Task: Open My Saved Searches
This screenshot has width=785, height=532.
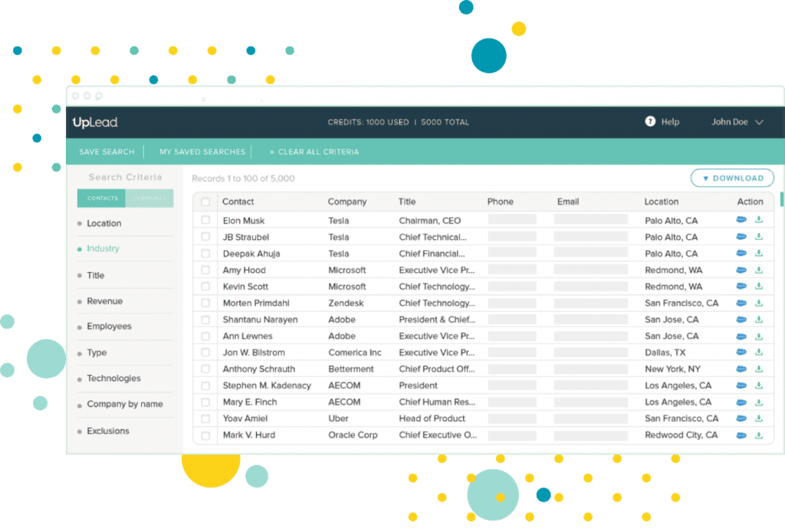Action: tap(202, 152)
